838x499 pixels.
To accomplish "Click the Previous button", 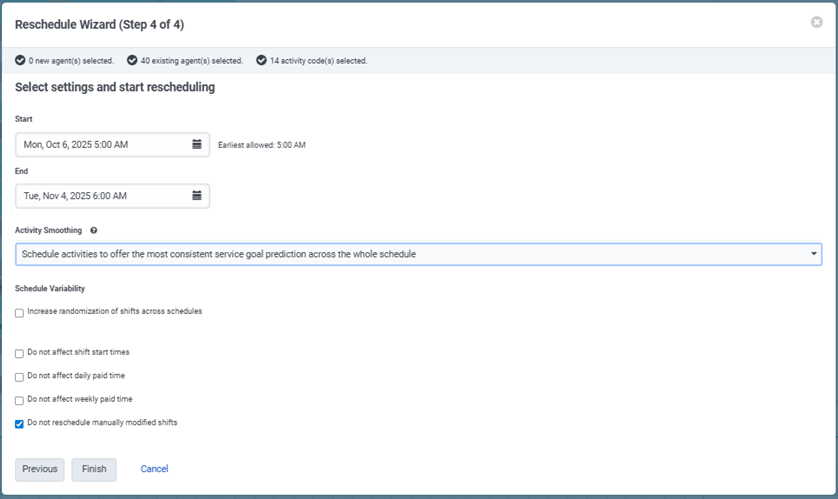I will point(40,469).
